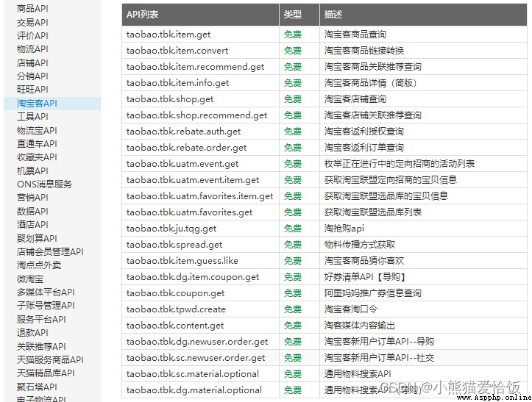Click API列表 column header

pos(143,15)
